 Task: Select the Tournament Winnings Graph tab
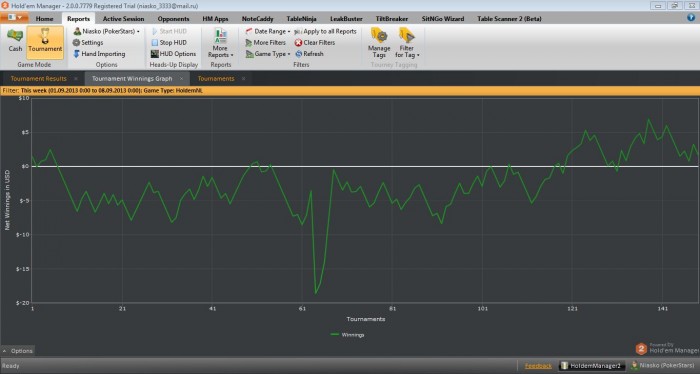pos(132,79)
